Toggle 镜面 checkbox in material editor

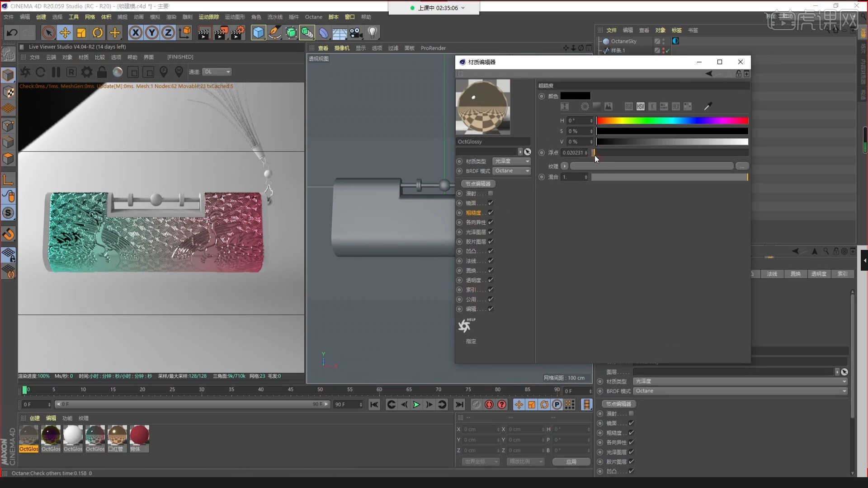(x=491, y=203)
